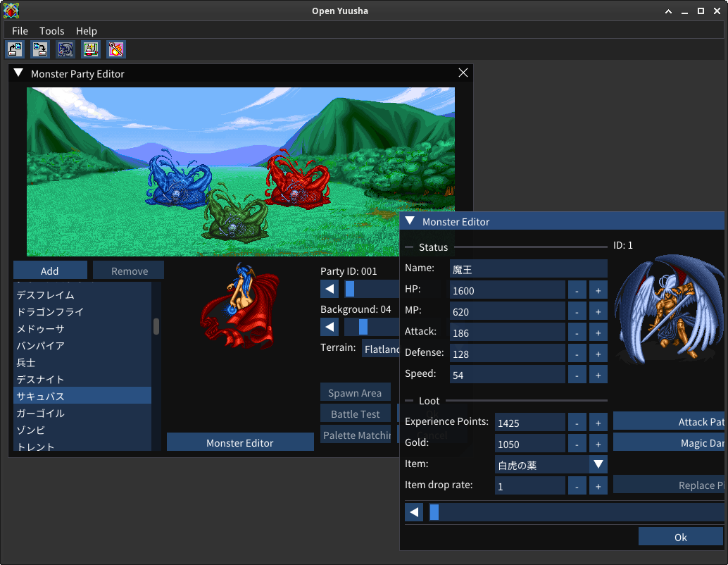Open the magic editor fire-wand toolbar icon

(x=116, y=49)
